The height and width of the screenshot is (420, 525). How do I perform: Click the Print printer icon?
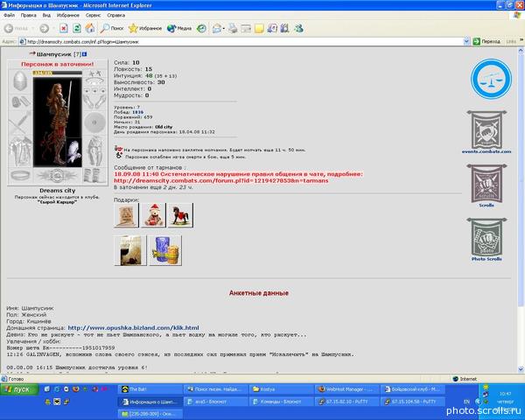[233, 29]
